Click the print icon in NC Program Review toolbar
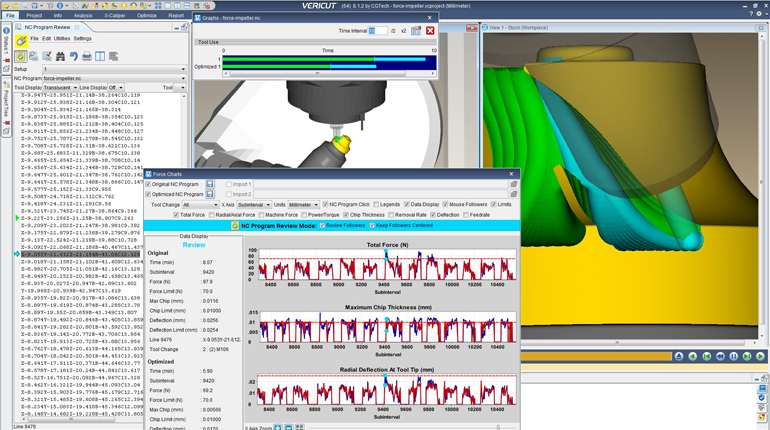This screenshot has height=430, width=770. (86, 56)
